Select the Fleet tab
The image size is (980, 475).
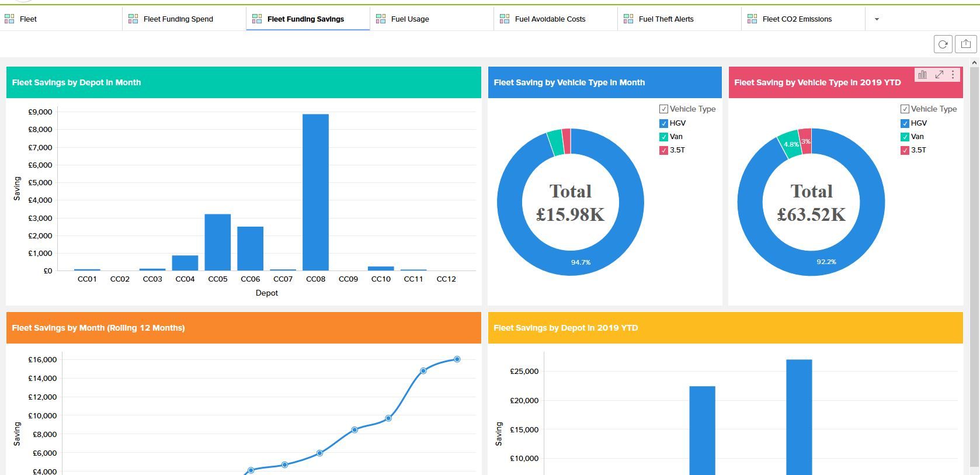coord(28,19)
